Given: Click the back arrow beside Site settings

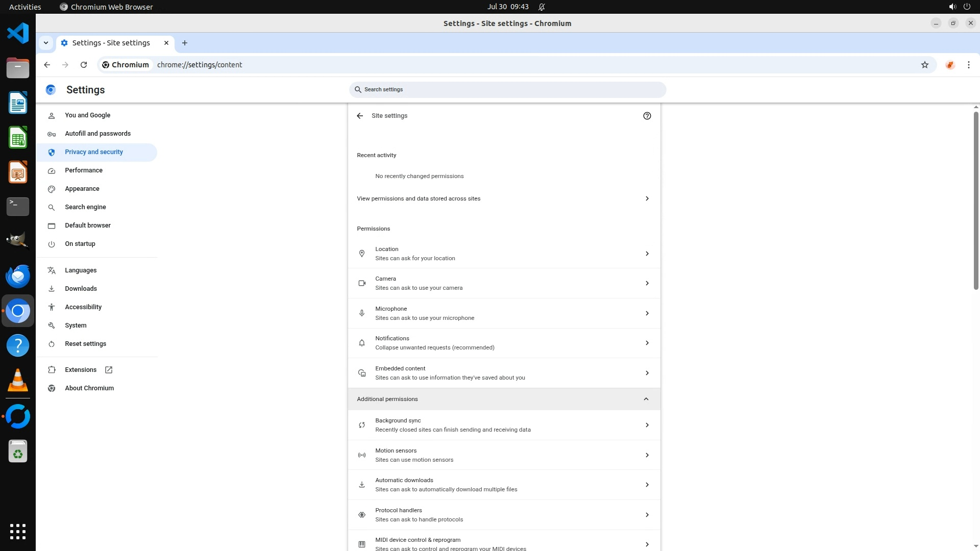Looking at the screenshot, I should tap(360, 116).
